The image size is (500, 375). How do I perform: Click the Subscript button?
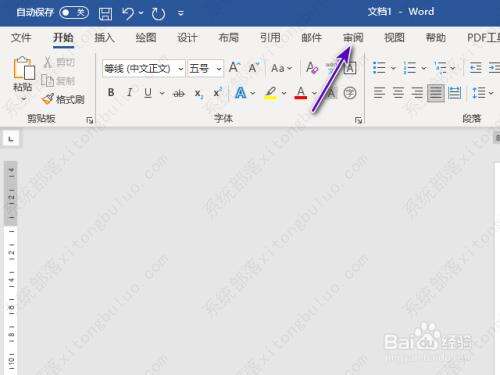click(199, 93)
